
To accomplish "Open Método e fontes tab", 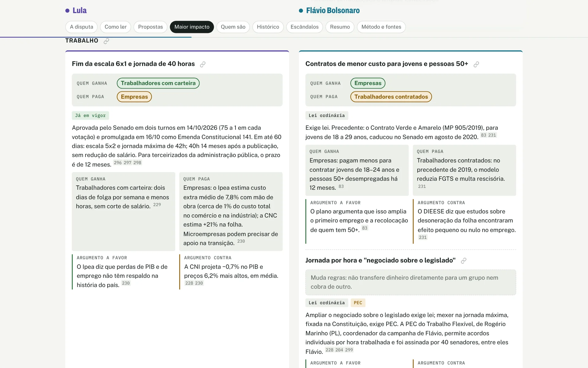I will click(381, 27).
